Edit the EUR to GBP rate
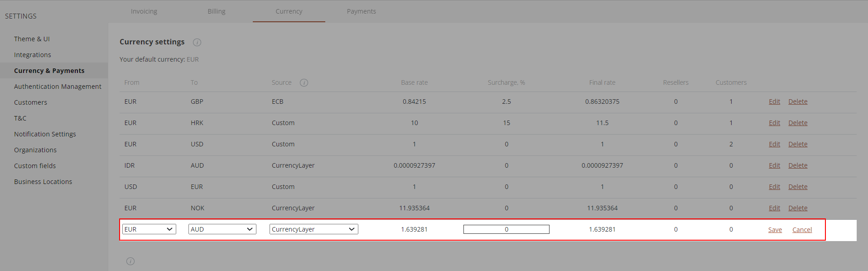Screen dimensions: 868x271 [774, 102]
